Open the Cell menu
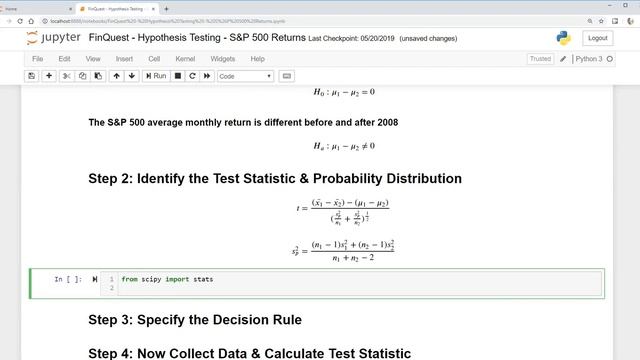Viewport: 640px width, 360px height. point(154,59)
